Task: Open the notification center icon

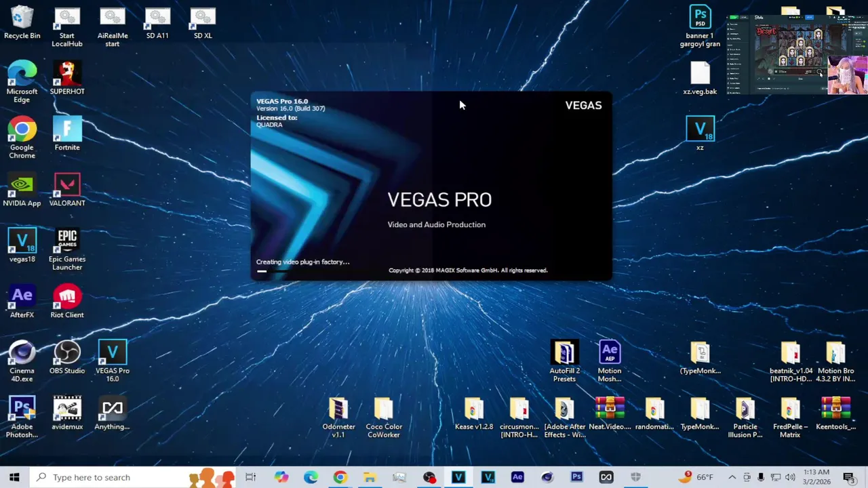Action: pyautogui.click(x=848, y=477)
